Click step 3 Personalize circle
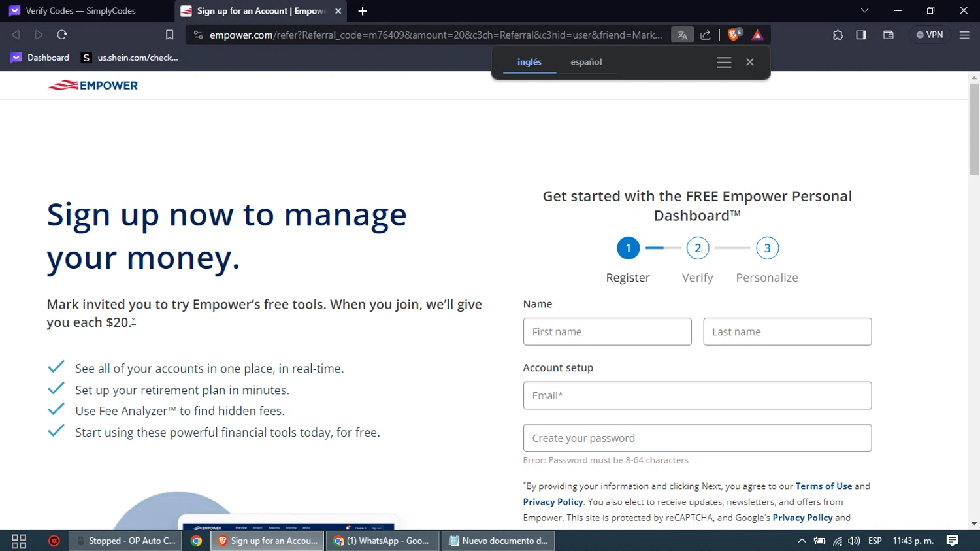The height and width of the screenshot is (551, 980). [767, 248]
